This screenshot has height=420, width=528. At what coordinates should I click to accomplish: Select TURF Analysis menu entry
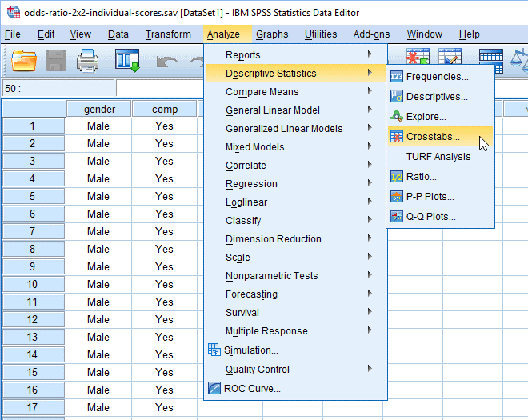tap(438, 157)
